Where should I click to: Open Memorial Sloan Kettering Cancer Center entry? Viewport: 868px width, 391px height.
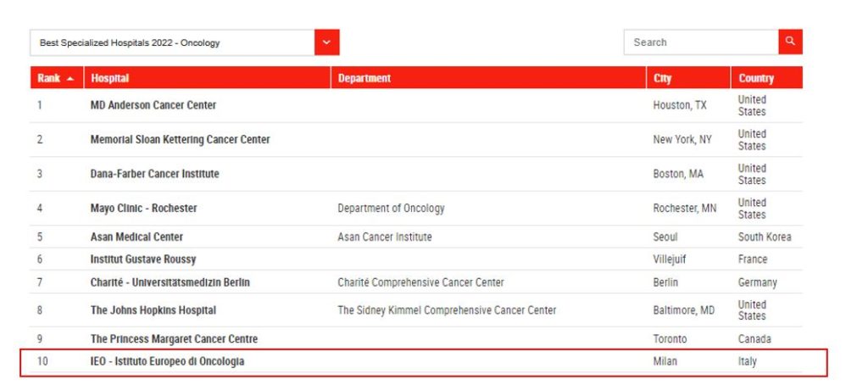click(180, 139)
